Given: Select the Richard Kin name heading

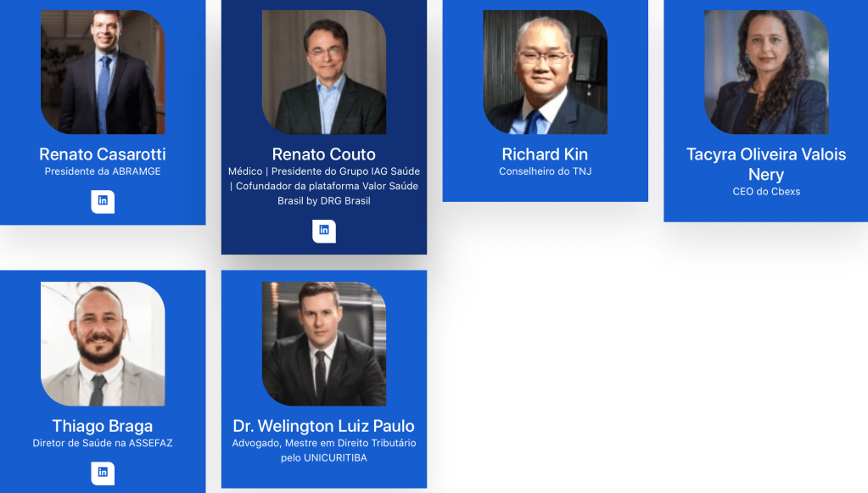Looking at the screenshot, I should pos(546,154).
